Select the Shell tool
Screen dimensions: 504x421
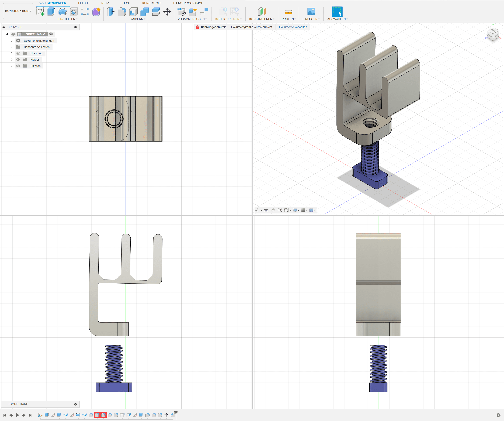pyautogui.click(x=133, y=11)
